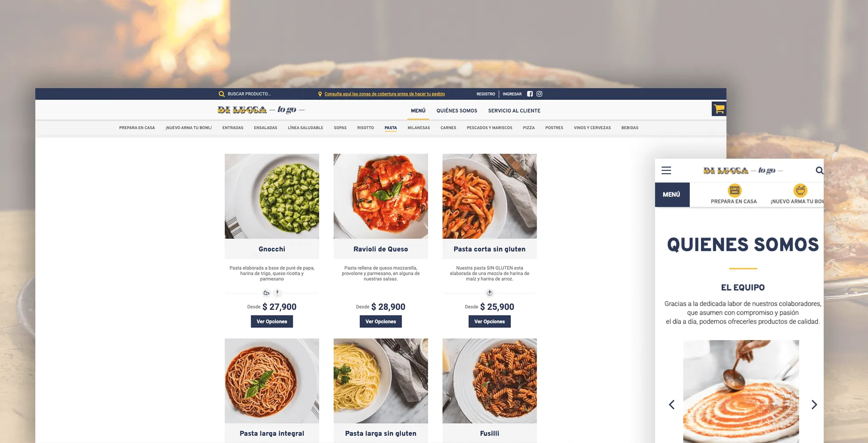Open the QUIÉNES SOMOS menu item

point(457,111)
